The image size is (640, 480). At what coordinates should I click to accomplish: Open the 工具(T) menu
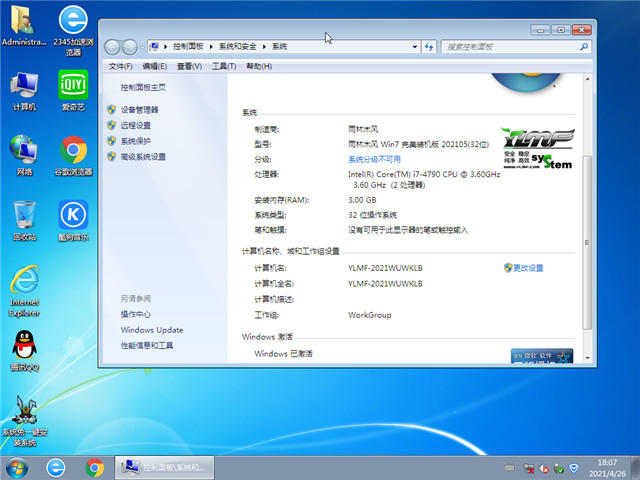224,66
